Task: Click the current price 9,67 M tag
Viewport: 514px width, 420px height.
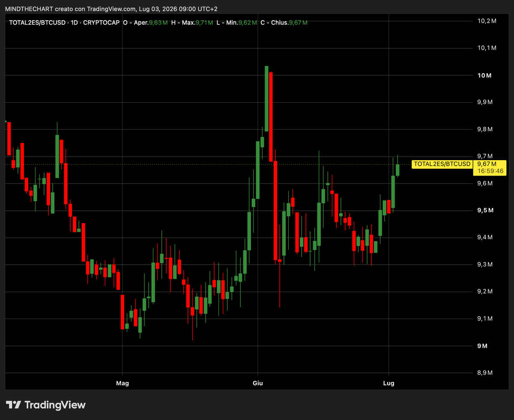Action: click(x=487, y=164)
